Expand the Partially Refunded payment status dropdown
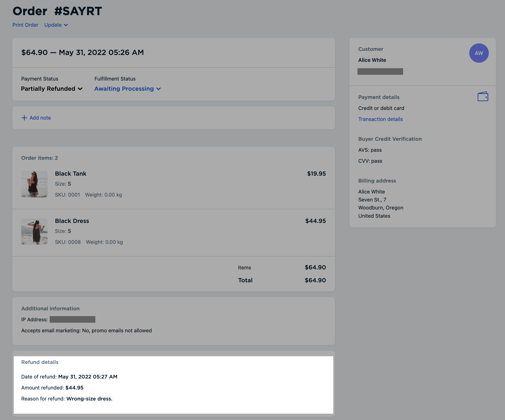The height and width of the screenshot is (420, 505). [52, 89]
